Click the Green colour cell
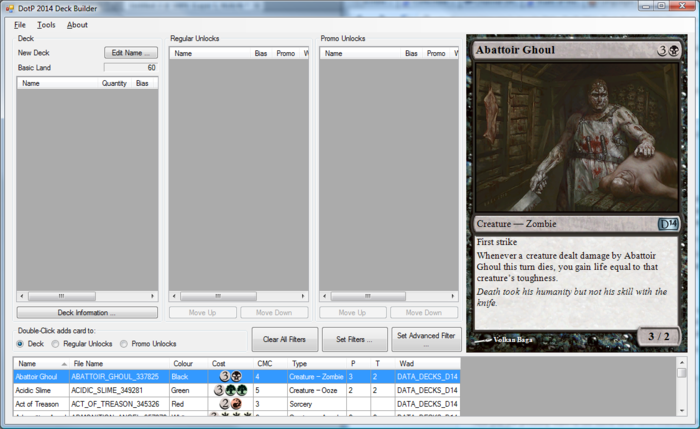 coord(188,390)
